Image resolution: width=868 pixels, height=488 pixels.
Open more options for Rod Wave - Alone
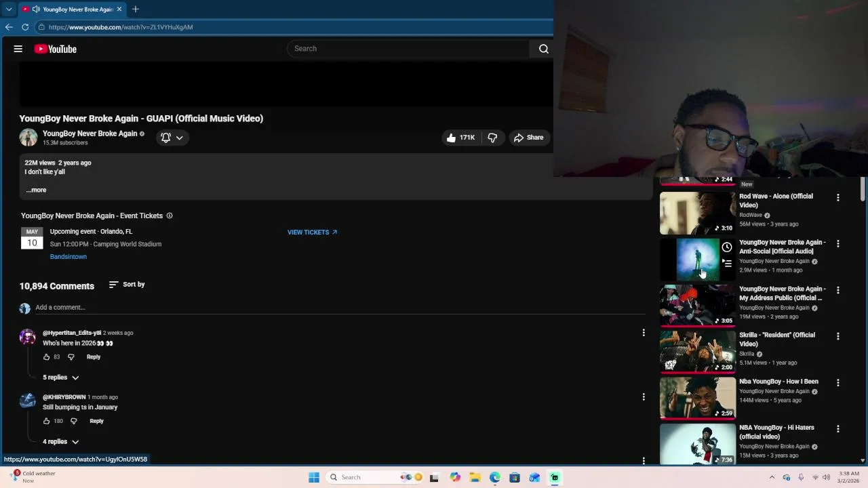[x=838, y=198]
